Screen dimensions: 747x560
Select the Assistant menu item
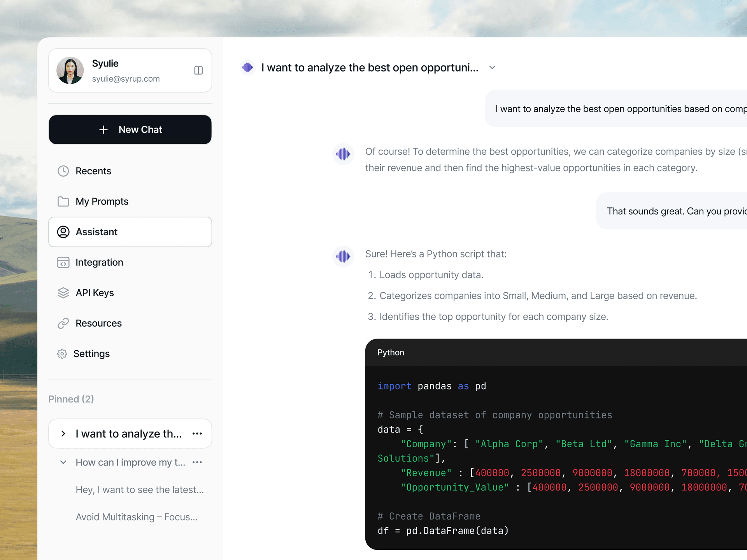tap(130, 232)
